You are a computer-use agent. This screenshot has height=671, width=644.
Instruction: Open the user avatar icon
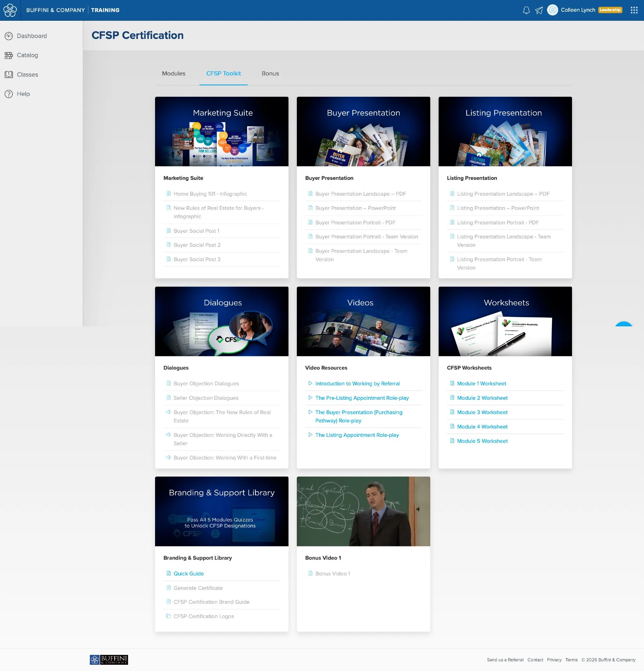click(x=552, y=10)
